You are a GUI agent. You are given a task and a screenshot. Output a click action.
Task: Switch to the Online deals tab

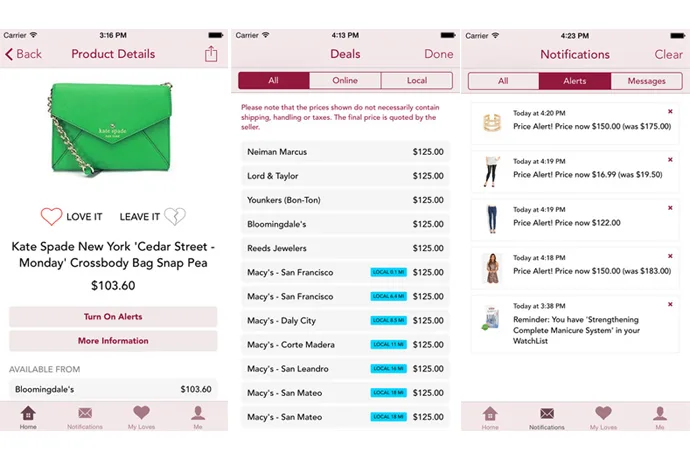[345, 81]
